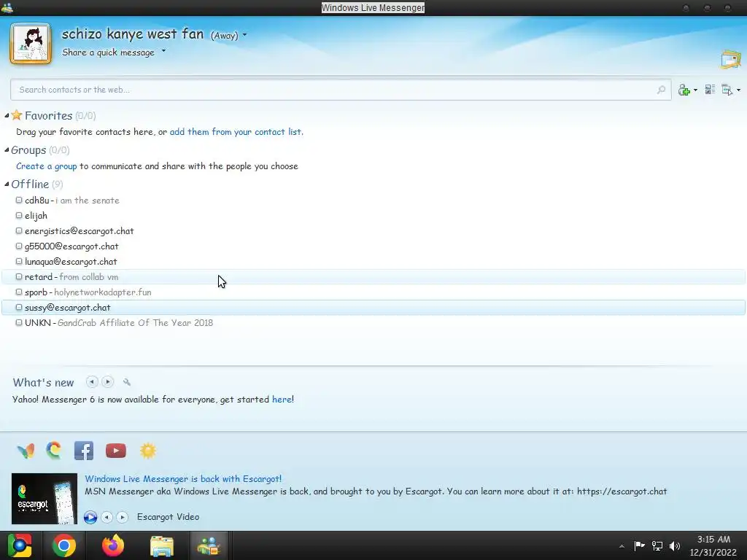Click the Start button in taskbar

[x=20, y=545]
